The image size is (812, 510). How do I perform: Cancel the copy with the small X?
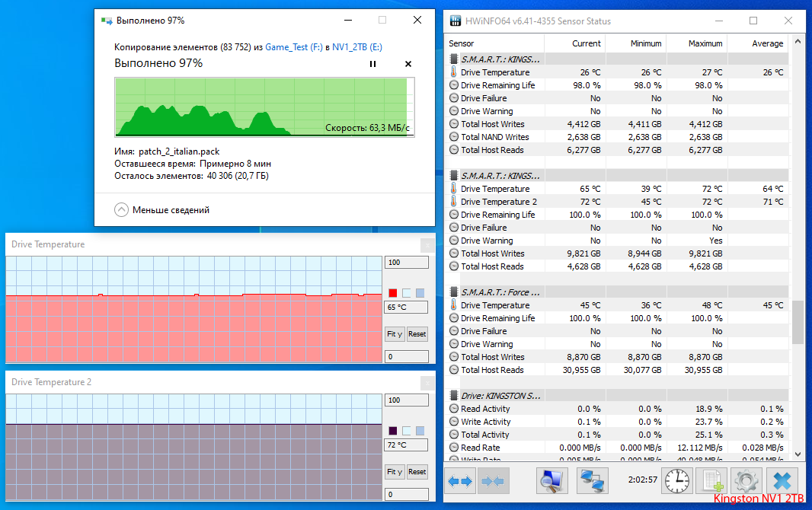(x=408, y=64)
